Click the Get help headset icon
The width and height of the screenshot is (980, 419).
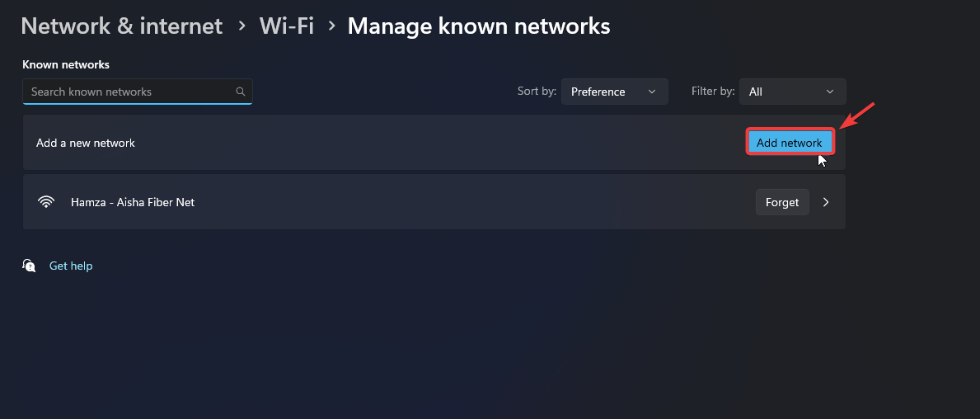point(30,266)
